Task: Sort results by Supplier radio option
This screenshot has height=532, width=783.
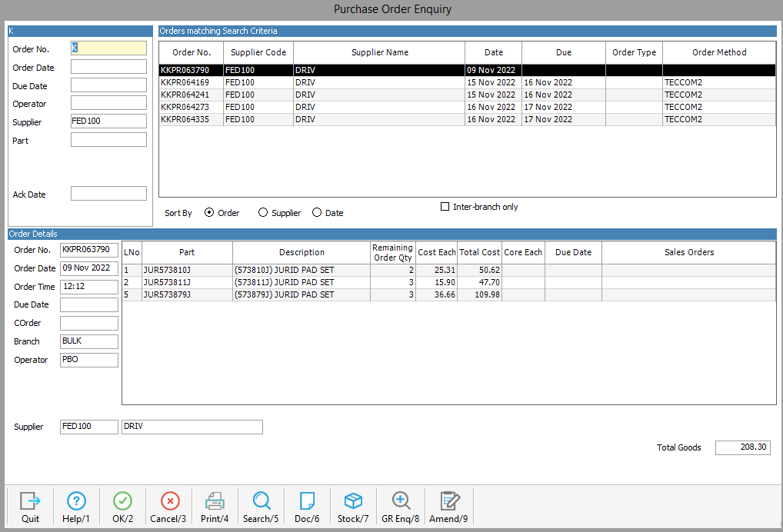Action: pos(263,213)
